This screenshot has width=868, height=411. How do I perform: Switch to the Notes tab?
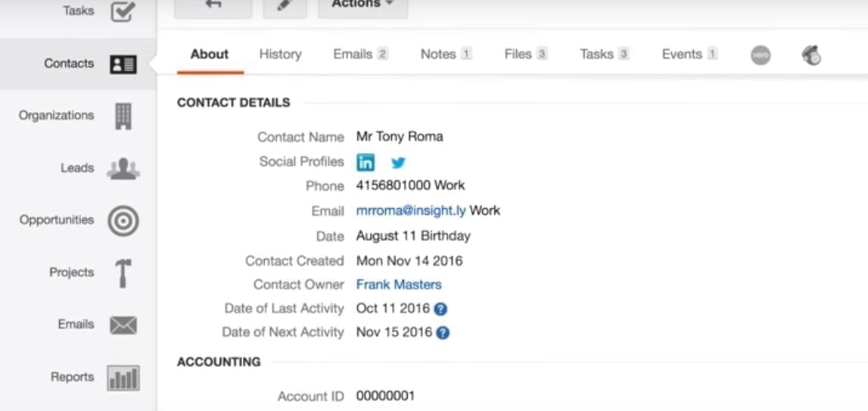[446, 54]
